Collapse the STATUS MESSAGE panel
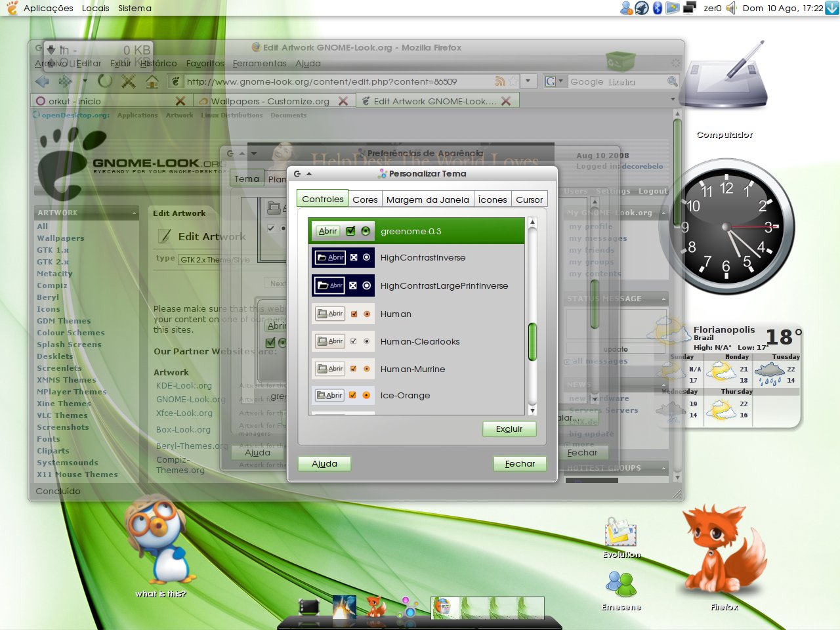The height and width of the screenshot is (630, 840). point(663,299)
